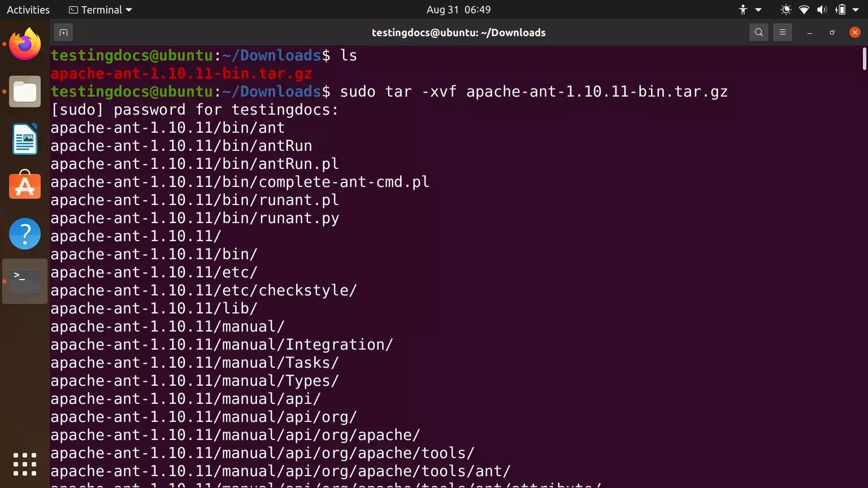Open Ubuntu Software from the dock

pyautogui.click(x=24, y=186)
